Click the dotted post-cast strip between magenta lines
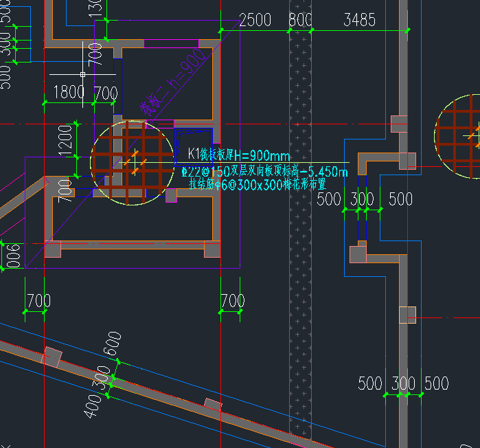Image resolution: width=480 pixels, height=448 pixels. [300, 223]
